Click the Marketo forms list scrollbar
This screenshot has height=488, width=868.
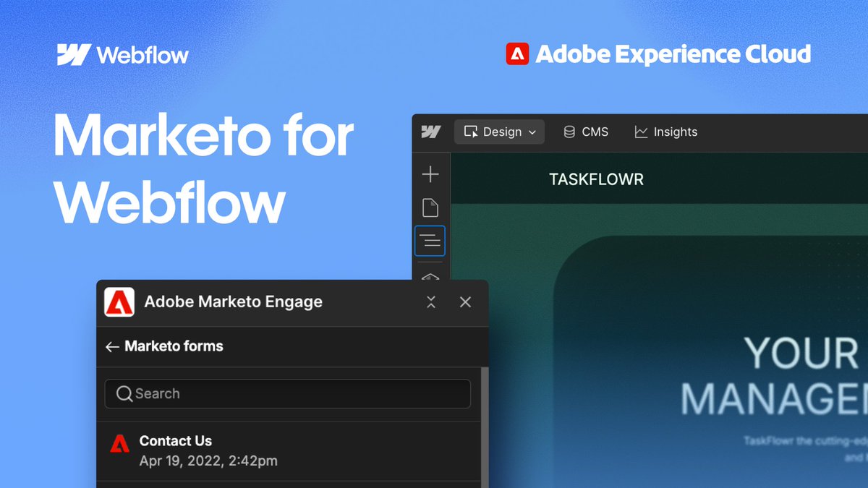pos(485,427)
